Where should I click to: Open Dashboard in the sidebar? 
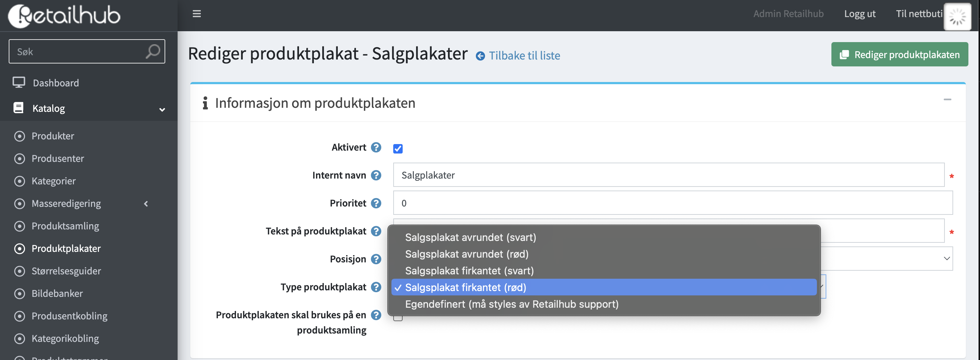coord(55,83)
